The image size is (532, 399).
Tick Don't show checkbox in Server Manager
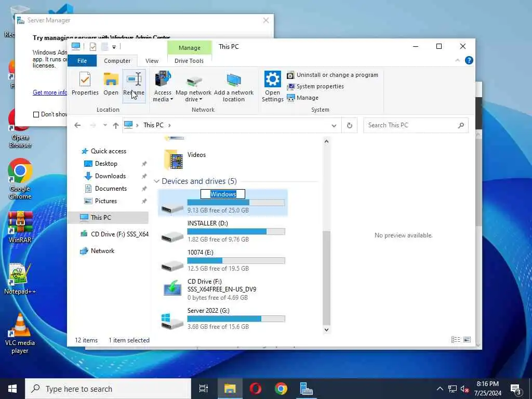[36, 115]
